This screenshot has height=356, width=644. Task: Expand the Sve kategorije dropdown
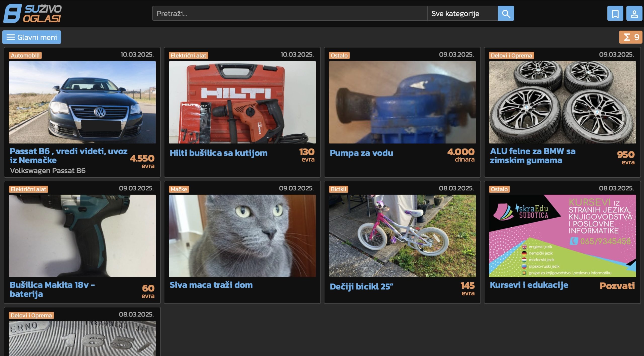[x=462, y=14]
